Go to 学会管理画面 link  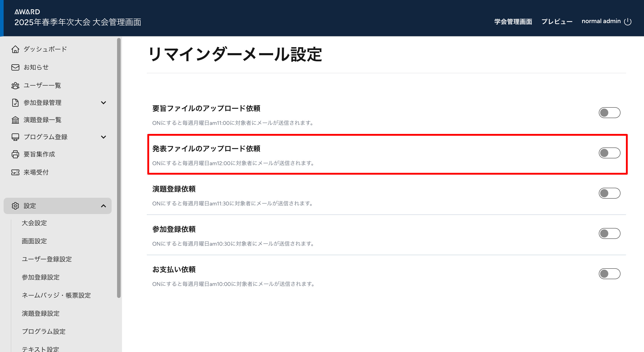tap(513, 21)
